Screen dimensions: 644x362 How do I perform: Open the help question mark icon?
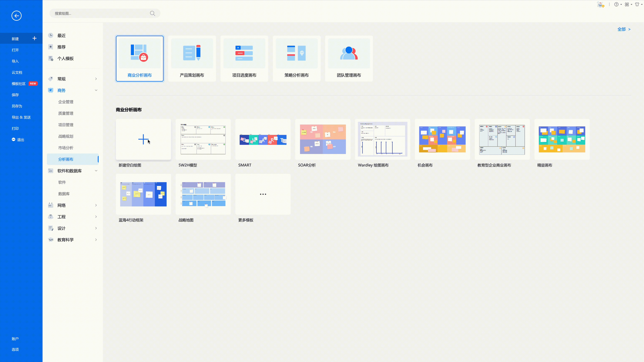[x=616, y=5]
